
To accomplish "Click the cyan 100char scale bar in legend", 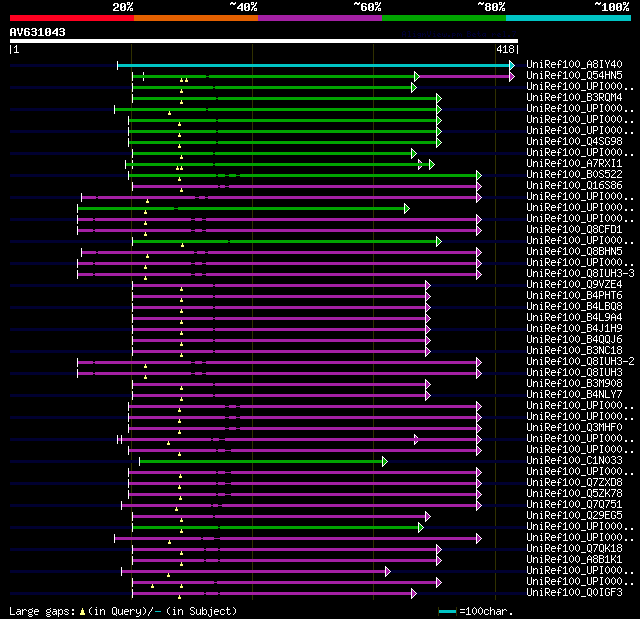I will click(447, 611).
